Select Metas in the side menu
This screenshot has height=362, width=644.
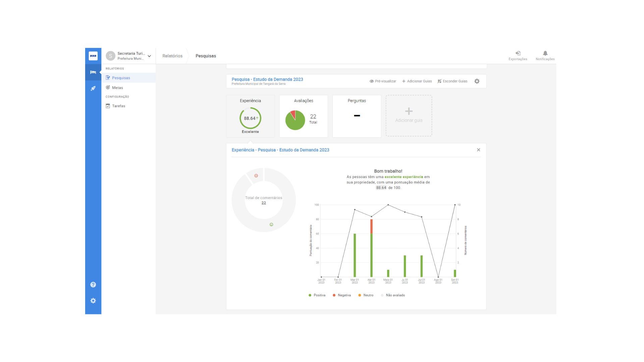point(128,87)
